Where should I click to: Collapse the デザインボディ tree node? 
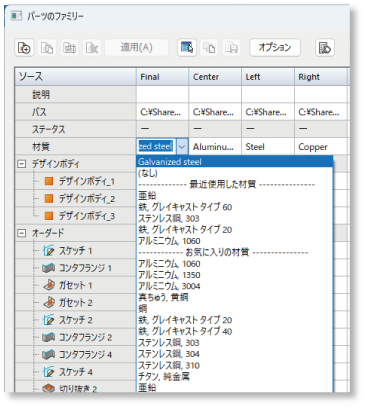click(22, 164)
